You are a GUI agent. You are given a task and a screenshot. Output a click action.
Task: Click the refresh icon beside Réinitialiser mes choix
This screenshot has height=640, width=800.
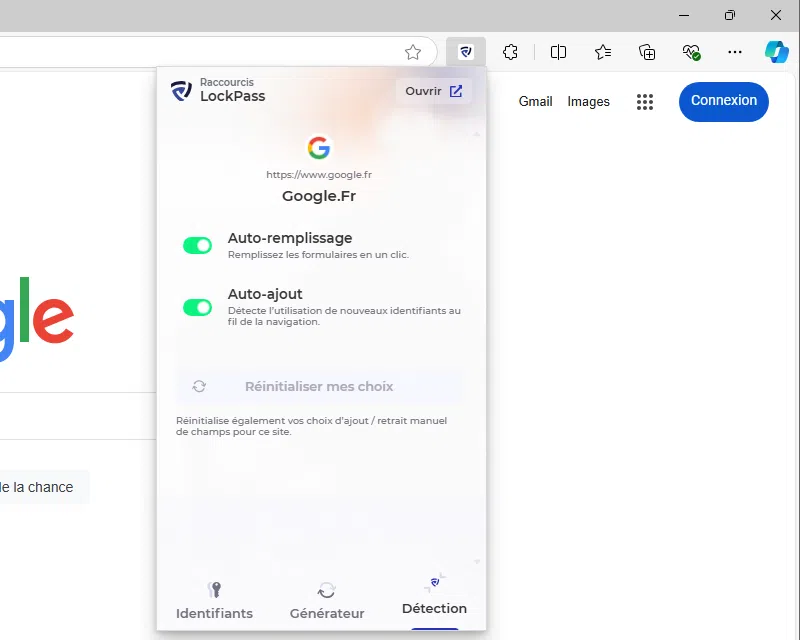(x=199, y=386)
